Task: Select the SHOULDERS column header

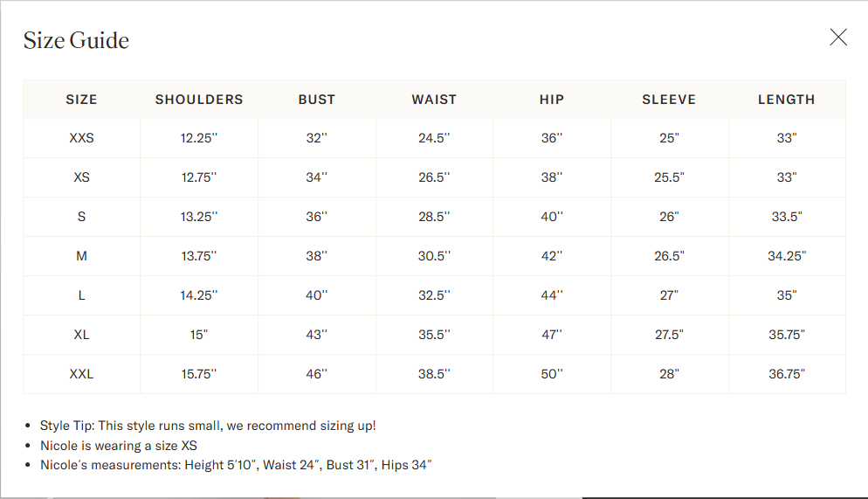Action: 199,100
